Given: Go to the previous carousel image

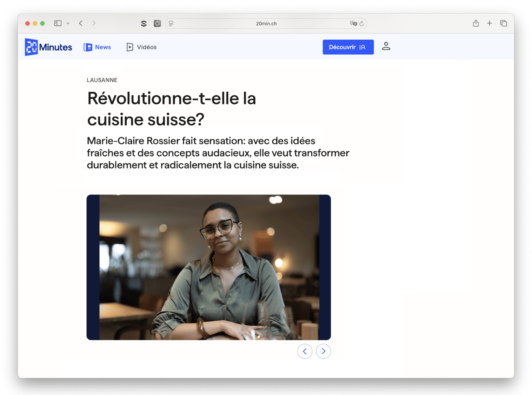Looking at the screenshot, I should pos(305,351).
